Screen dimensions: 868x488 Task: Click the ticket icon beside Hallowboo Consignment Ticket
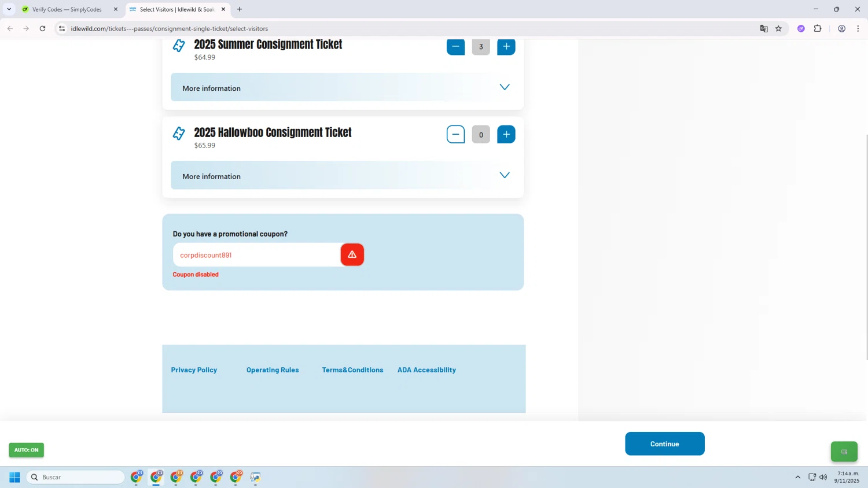coord(179,134)
